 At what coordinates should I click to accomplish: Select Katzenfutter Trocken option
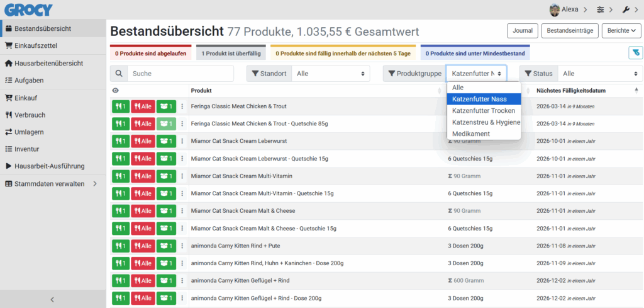[484, 111]
